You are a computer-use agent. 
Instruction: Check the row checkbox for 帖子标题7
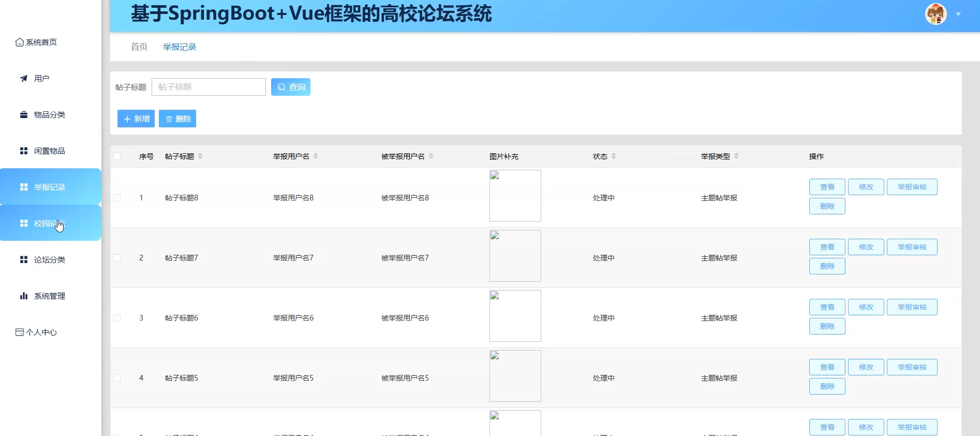pos(117,258)
